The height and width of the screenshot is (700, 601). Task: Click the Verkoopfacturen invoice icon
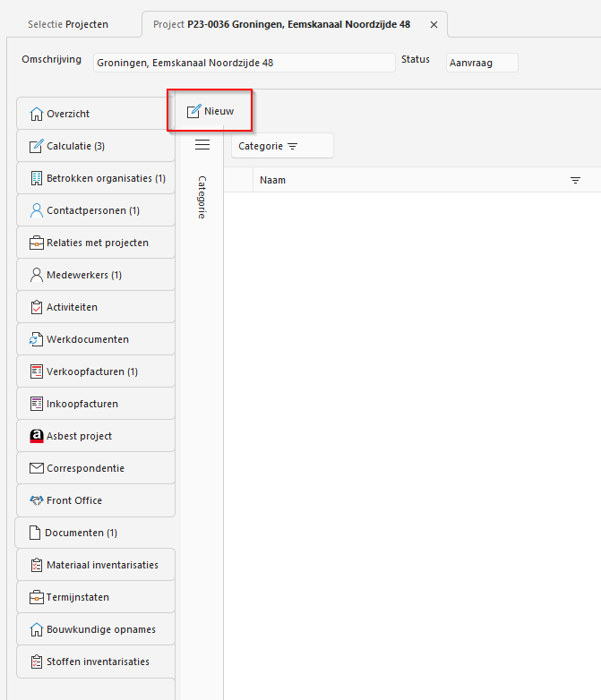[x=36, y=371]
